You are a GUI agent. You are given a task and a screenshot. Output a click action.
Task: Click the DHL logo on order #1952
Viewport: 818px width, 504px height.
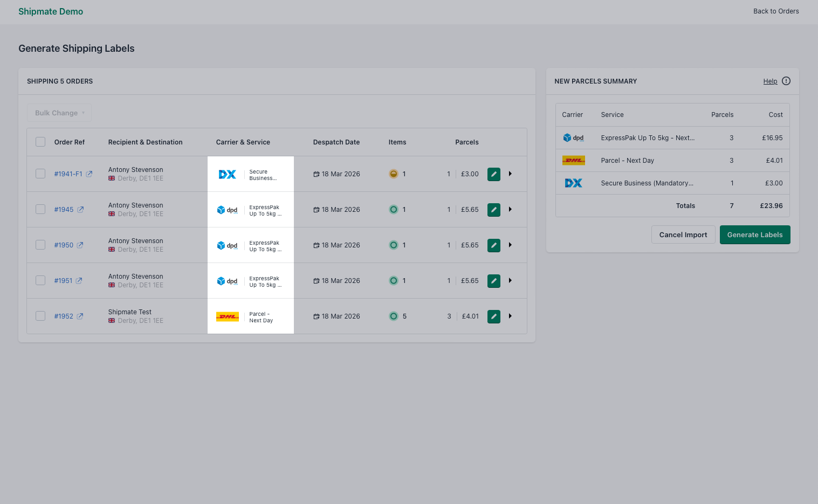(x=228, y=316)
